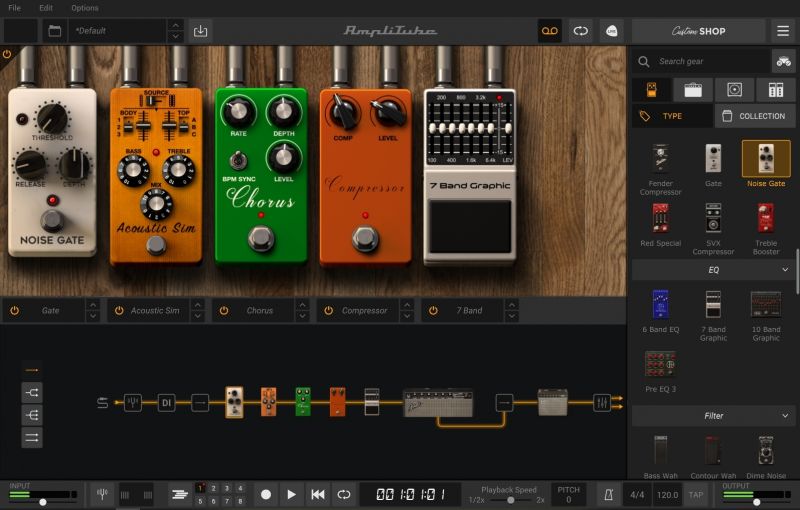The image size is (800, 510).
Task: Change model in Acoustic Sim slot arrows
Action: coord(197,311)
